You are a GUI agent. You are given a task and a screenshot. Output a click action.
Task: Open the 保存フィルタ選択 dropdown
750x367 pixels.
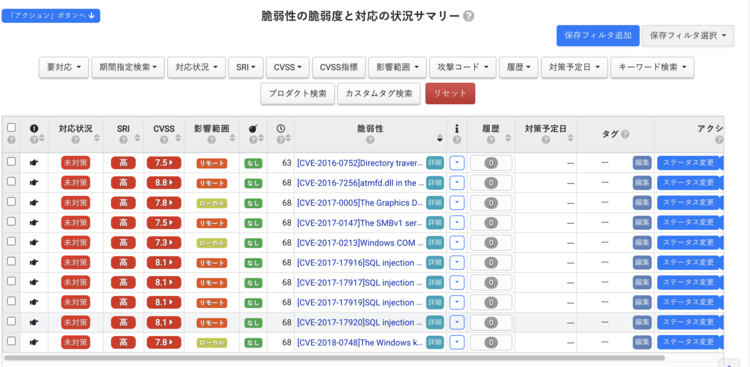pos(688,36)
